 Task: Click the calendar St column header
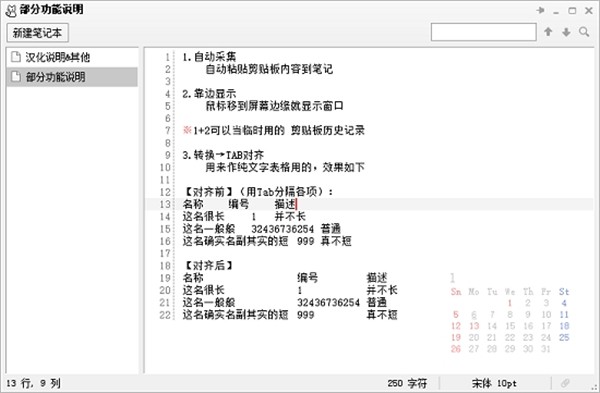564,292
